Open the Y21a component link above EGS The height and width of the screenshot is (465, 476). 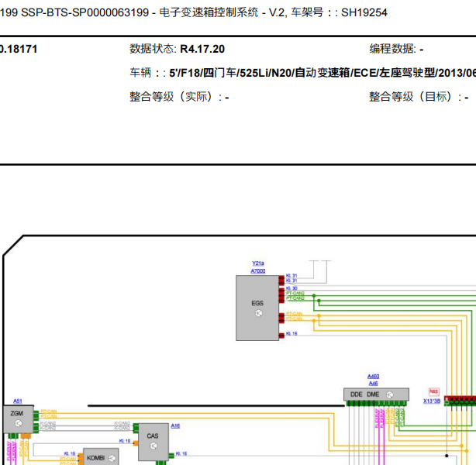click(x=258, y=263)
